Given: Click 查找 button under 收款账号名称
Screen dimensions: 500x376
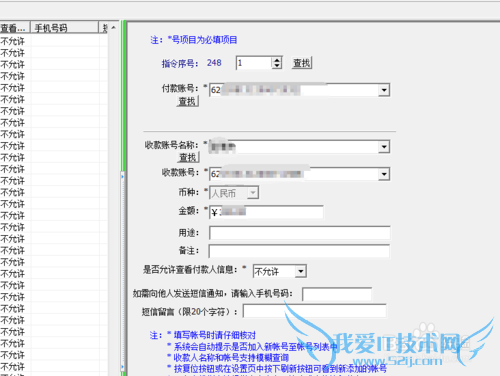Looking at the screenshot, I should [188, 157].
